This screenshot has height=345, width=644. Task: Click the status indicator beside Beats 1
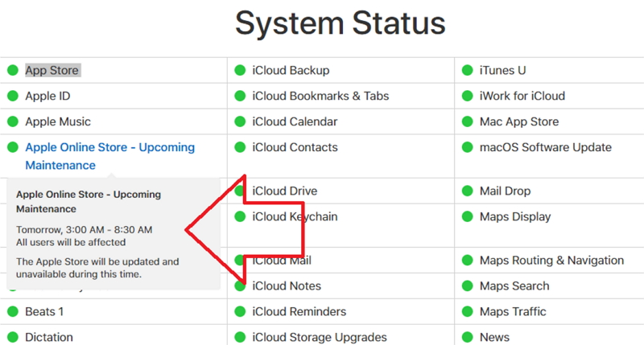click(12, 312)
